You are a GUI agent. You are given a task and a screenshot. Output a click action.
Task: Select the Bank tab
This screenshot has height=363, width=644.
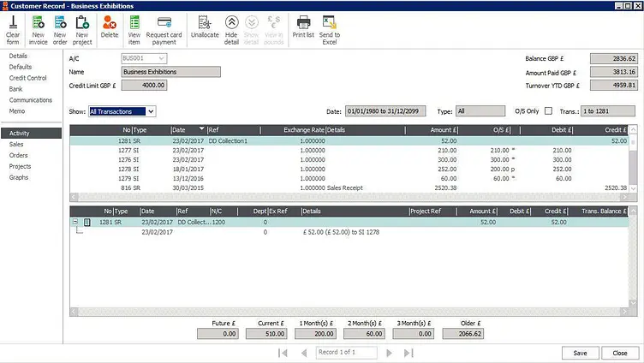pyautogui.click(x=15, y=89)
